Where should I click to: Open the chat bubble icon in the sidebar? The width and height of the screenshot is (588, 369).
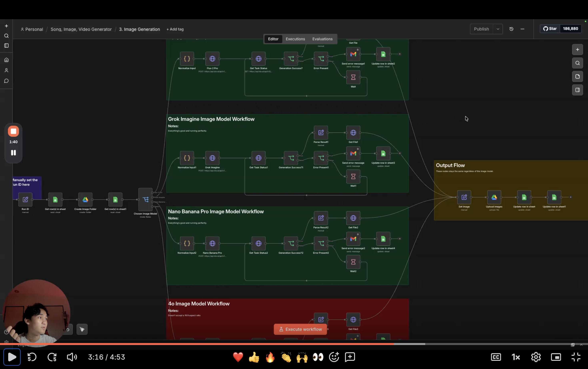[6, 81]
